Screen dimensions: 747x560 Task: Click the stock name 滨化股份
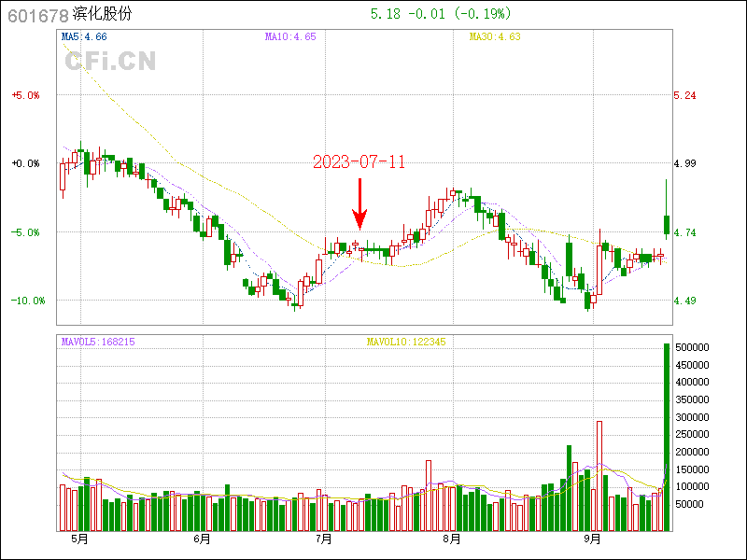point(103,15)
